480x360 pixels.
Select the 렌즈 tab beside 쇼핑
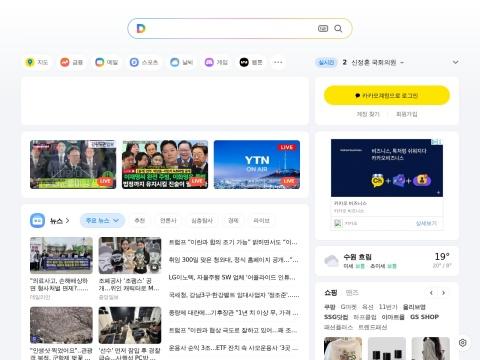[x=352, y=293]
